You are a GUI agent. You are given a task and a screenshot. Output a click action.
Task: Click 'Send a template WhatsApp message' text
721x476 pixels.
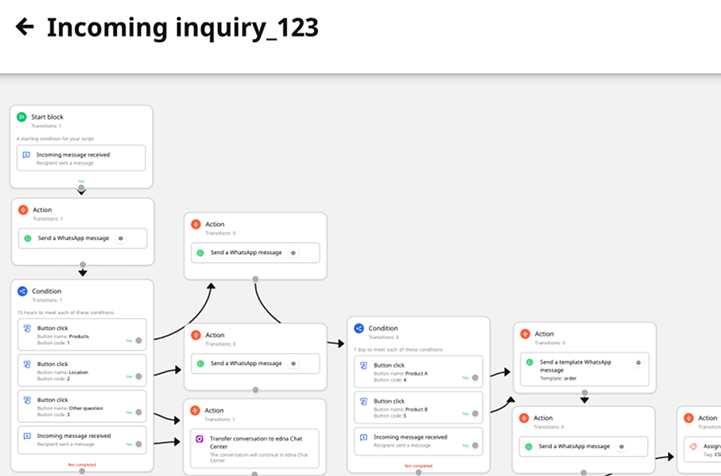[x=575, y=366]
